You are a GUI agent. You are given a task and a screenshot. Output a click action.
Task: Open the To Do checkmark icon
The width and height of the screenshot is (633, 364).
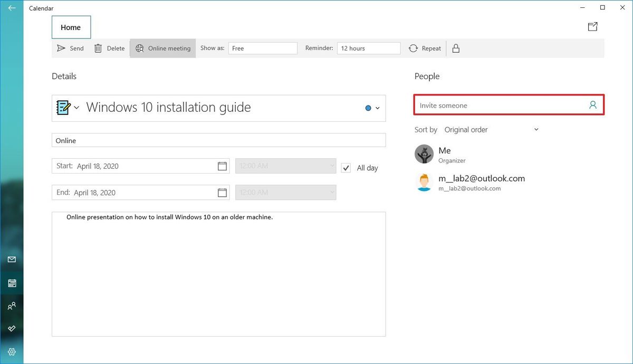click(12, 329)
